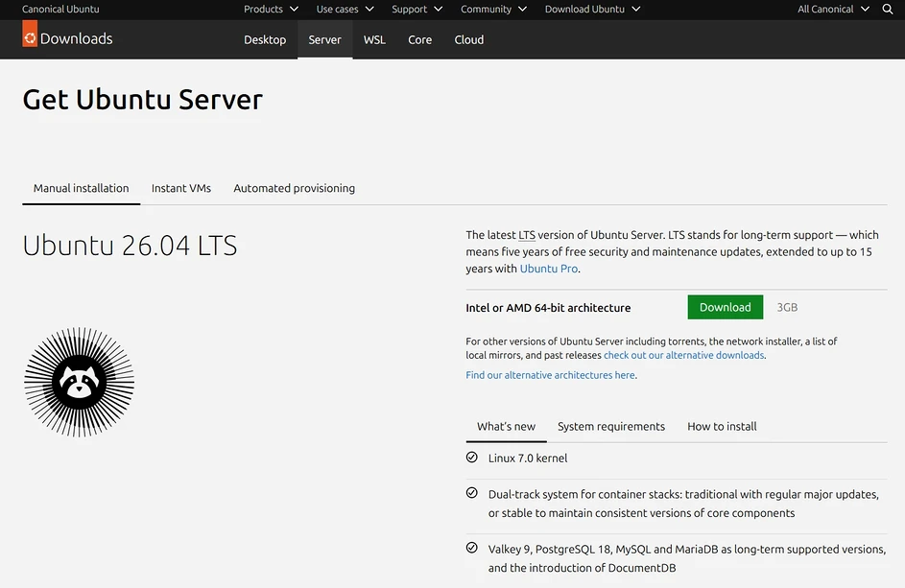Open the Cloud downloads section

click(468, 40)
